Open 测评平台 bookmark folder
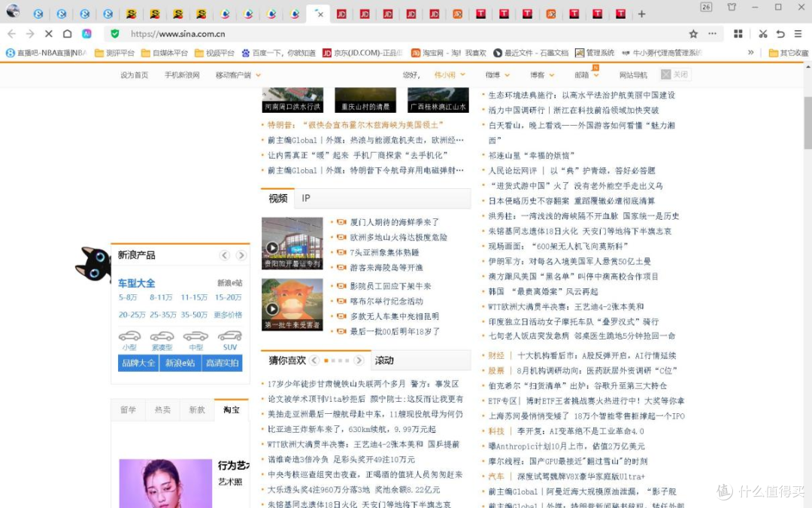Image resolution: width=812 pixels, height=508 pixels. point(114,53)
